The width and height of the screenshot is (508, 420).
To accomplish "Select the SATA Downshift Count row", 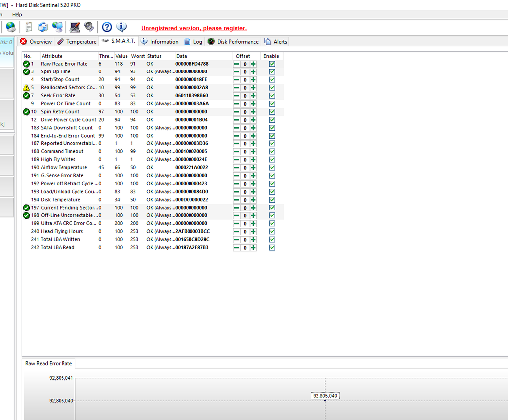I will click(x=153, y=128).
